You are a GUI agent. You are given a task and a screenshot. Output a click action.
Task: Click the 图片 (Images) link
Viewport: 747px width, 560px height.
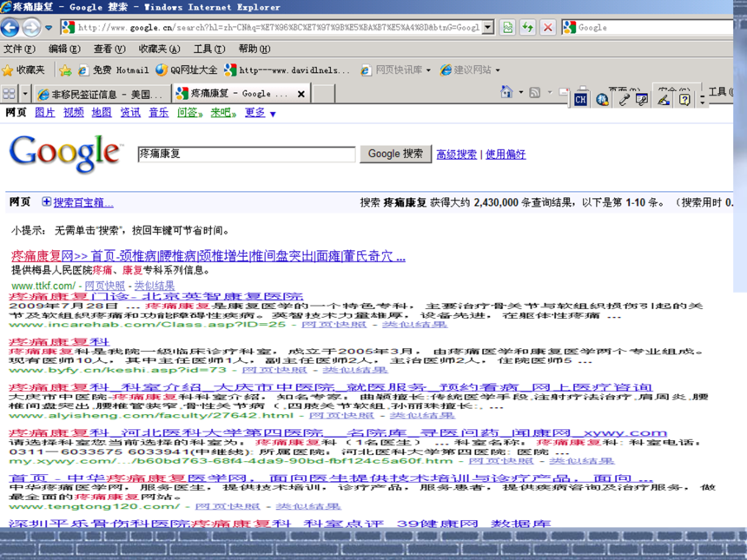(44, 113)
